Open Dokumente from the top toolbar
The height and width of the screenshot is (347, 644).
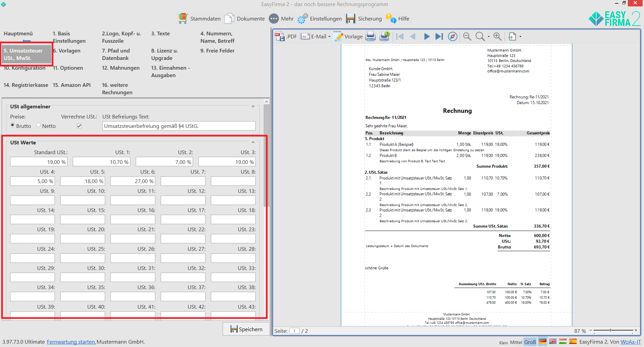pos(245,19)
